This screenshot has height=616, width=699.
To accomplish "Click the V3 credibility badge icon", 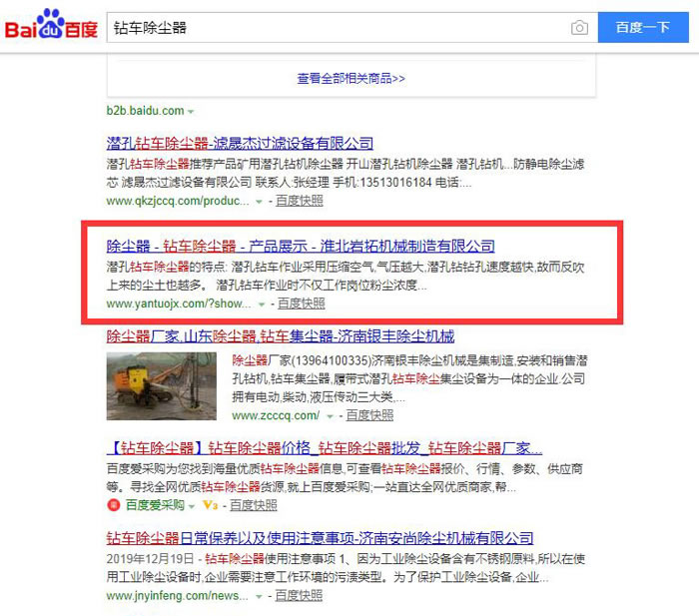I will click(x=210, y=505).
